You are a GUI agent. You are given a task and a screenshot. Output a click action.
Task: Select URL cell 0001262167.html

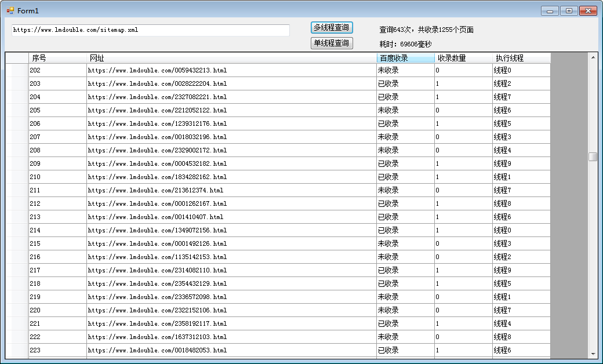click(x=231, y=203)
